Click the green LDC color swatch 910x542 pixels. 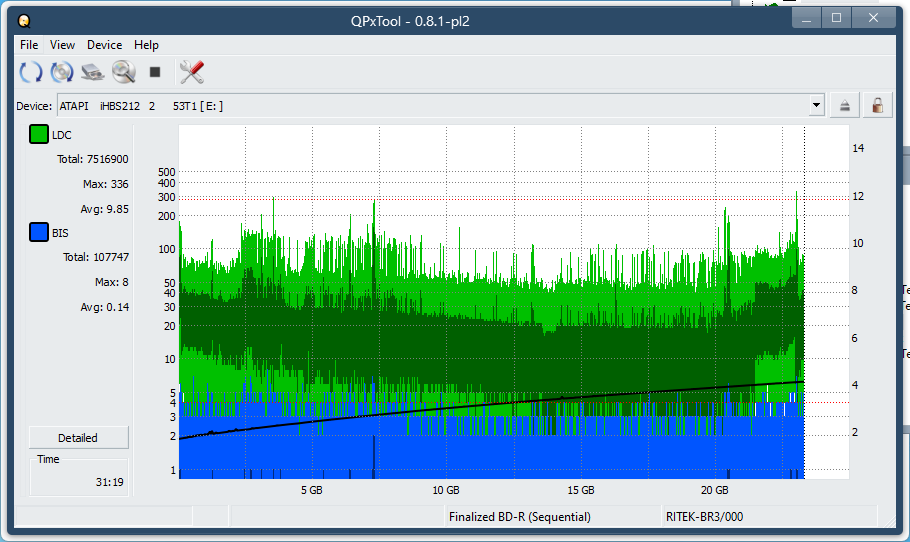[x=39, y=135]
